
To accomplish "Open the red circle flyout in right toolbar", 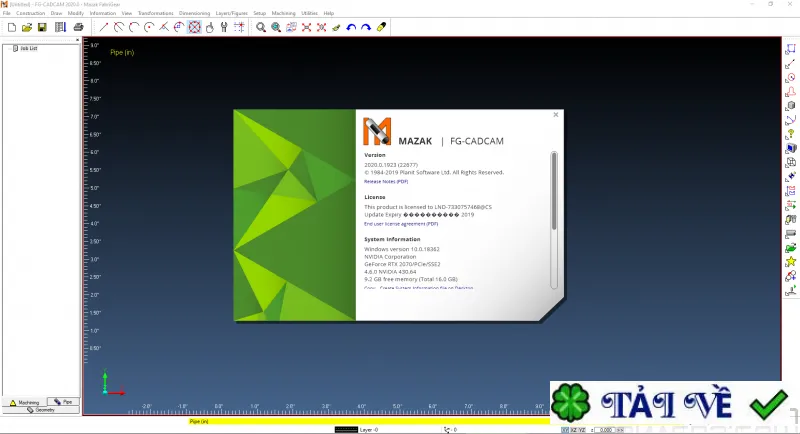I will coord(790,78).
